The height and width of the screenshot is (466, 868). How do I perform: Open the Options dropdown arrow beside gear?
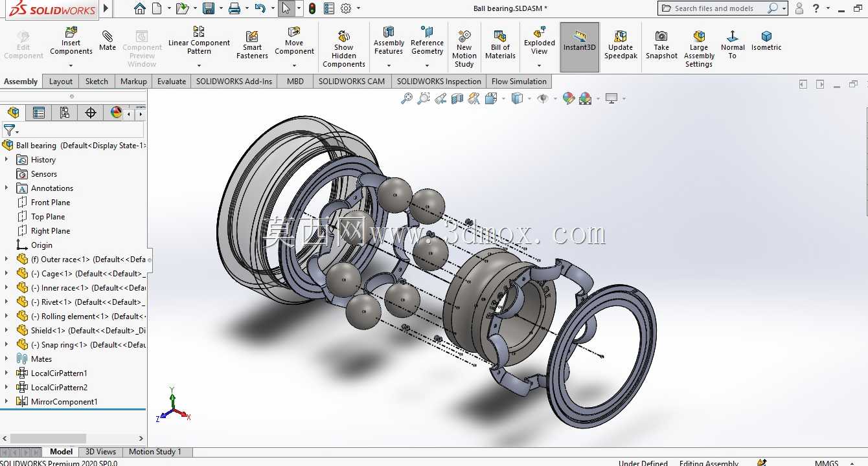[359, 8]
